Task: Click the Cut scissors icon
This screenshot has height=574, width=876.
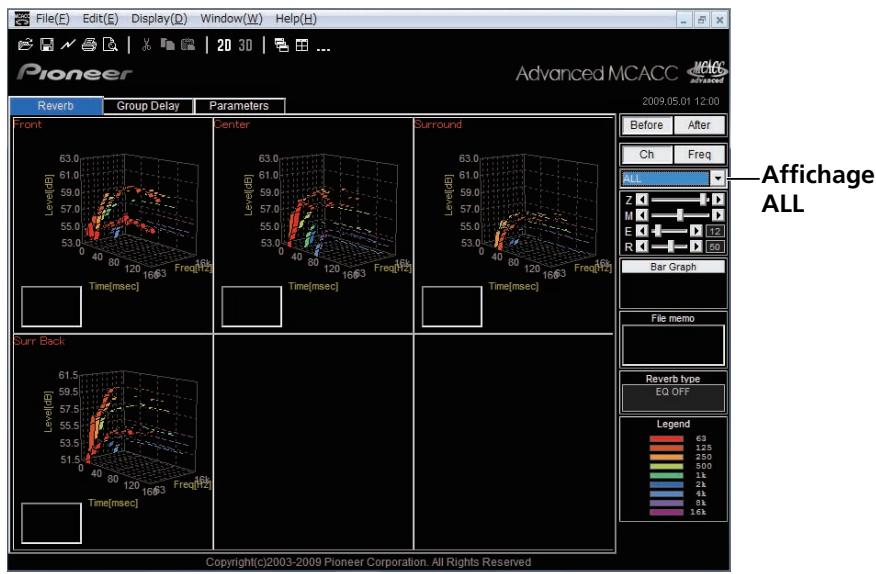Action: pyautogui.click(x=146, y=45)
